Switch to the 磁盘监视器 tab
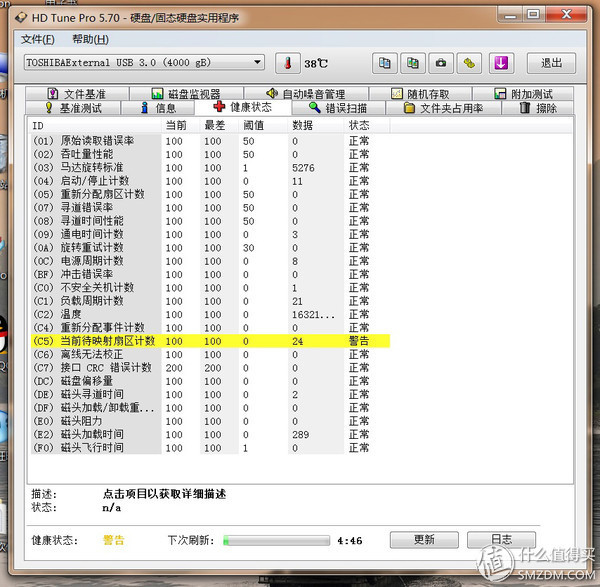600x587 pixels. click(186, 94)
